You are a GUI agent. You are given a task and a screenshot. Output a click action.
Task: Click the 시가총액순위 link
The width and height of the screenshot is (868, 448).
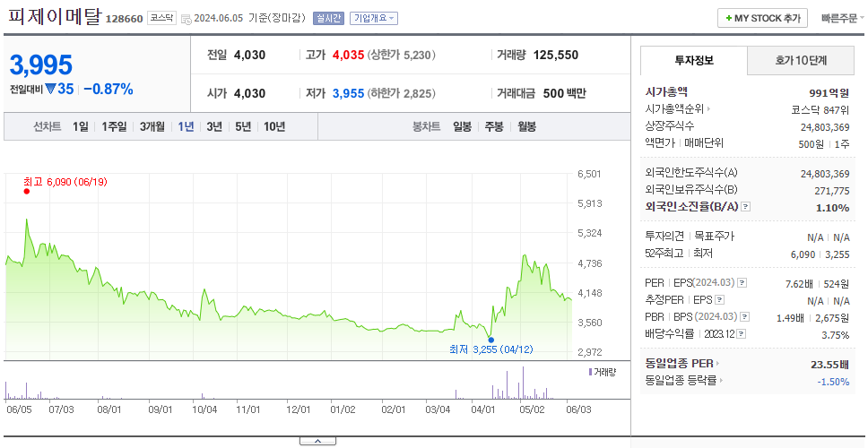675,109
